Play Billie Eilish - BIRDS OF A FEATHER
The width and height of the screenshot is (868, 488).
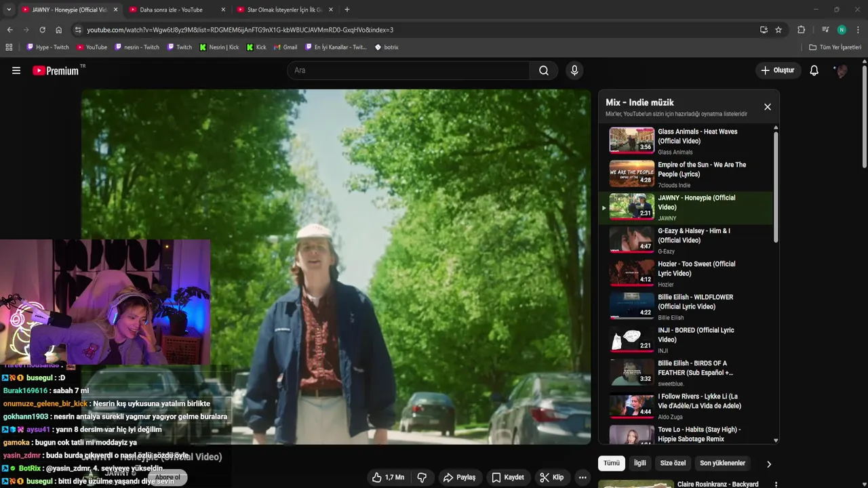tap(632, 373)
